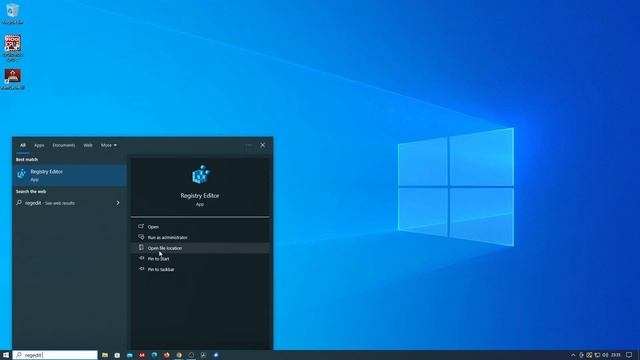Choose Open for Registry Editor
Image resolution: width=640 pixels, height=360 pixels.
(x=200, y=227)
